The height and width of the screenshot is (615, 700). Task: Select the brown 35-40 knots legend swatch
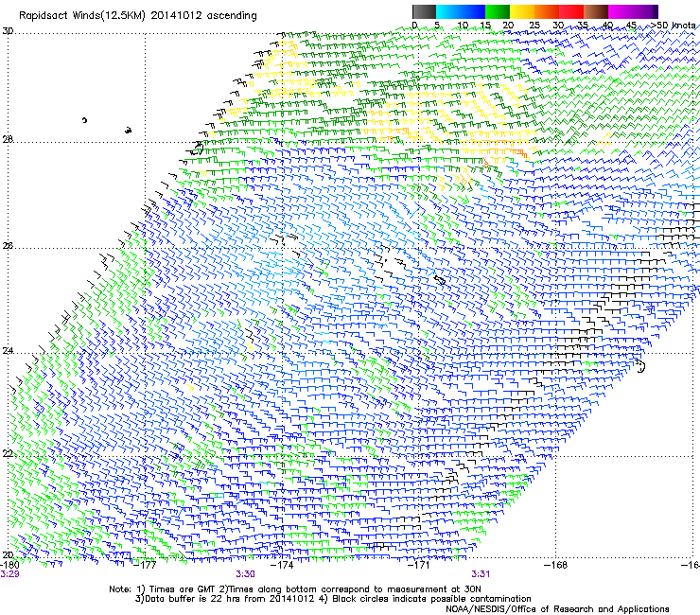pyautogui.click(x=596, y=11)
